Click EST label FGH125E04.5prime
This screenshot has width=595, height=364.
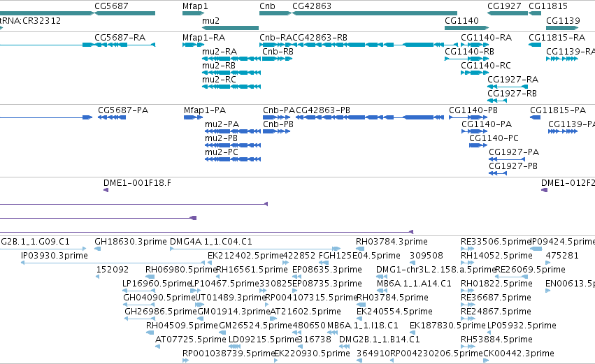point(359,256)
